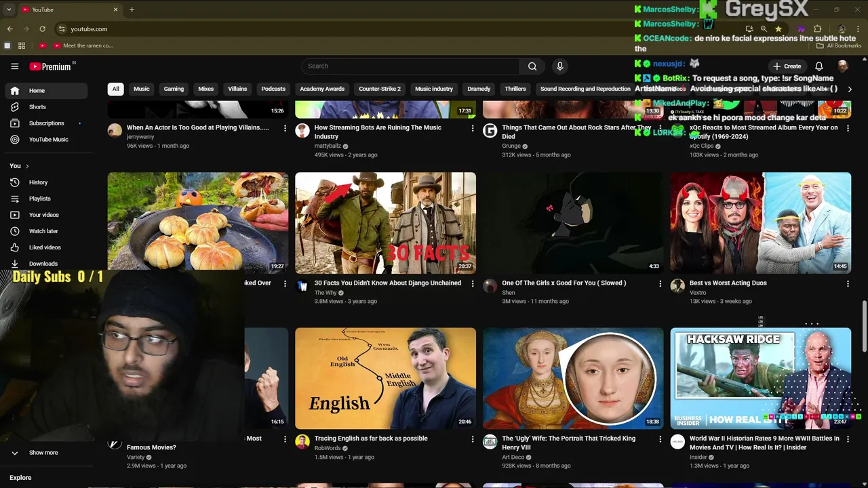
Task: Select the Counter-Strike 2 chip
Action: point(380,89)
